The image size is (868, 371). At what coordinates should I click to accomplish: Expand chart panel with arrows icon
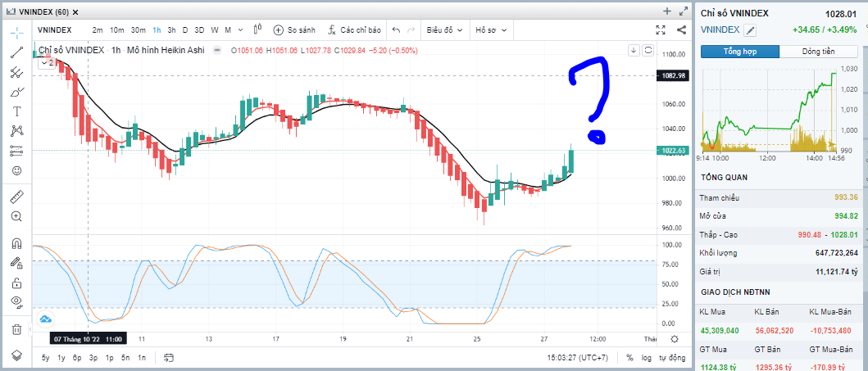click(683, 11)
